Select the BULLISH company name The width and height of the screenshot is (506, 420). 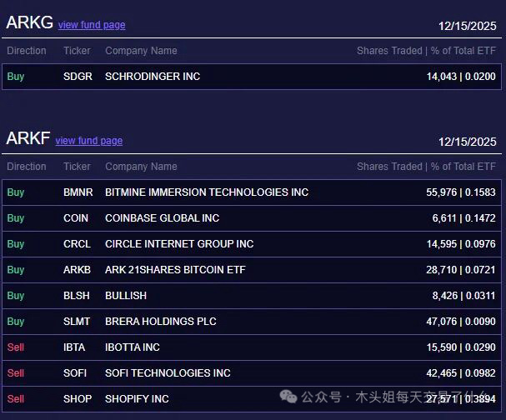[x=126, y=296]
